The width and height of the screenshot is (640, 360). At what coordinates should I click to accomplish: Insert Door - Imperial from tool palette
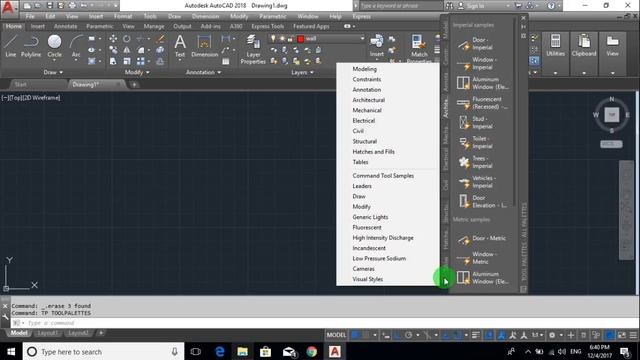point(482,44)
